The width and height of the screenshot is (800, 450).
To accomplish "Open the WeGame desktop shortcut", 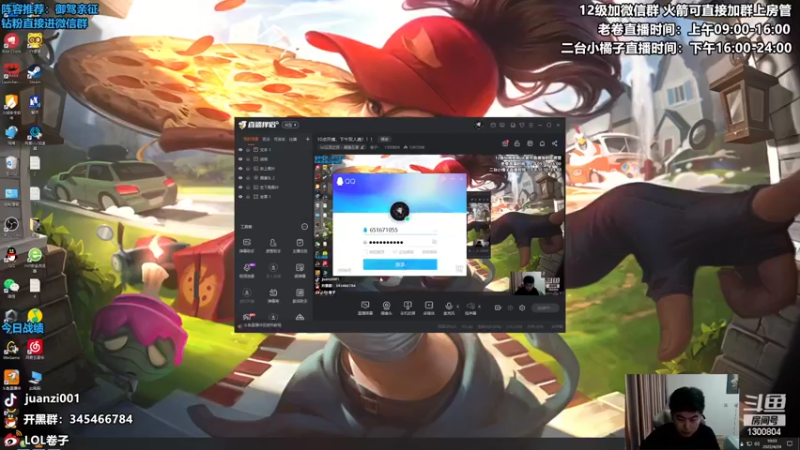I will [x=11, y=349].
